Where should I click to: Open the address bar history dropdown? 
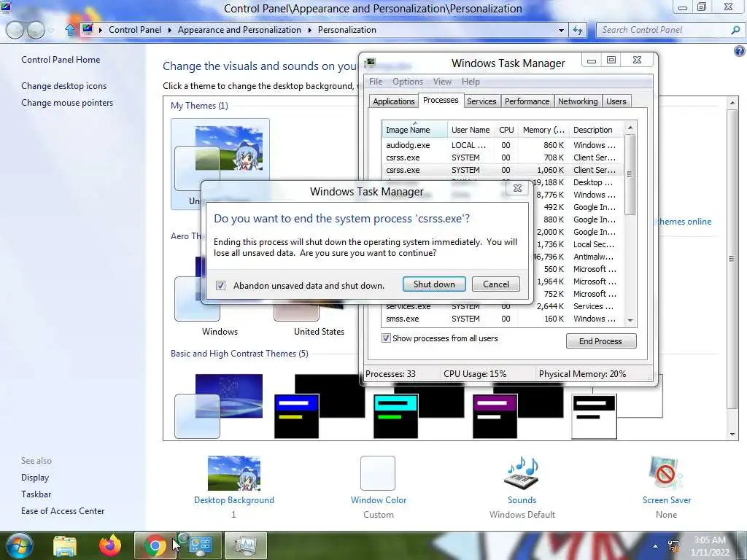(x=561, y=30)
